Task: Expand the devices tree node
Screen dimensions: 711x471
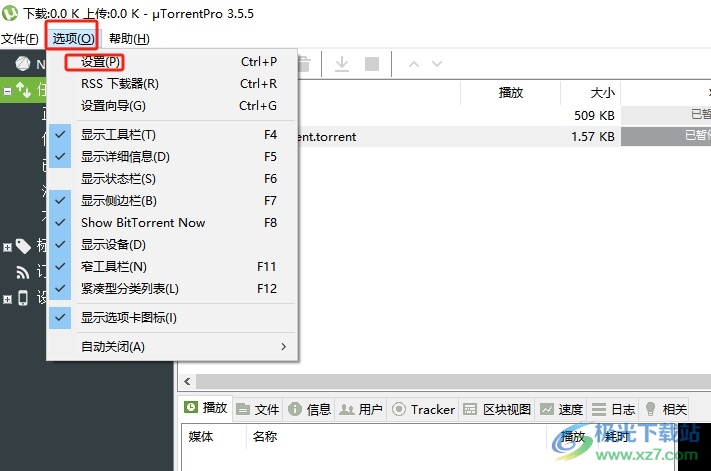Action: 7,299
